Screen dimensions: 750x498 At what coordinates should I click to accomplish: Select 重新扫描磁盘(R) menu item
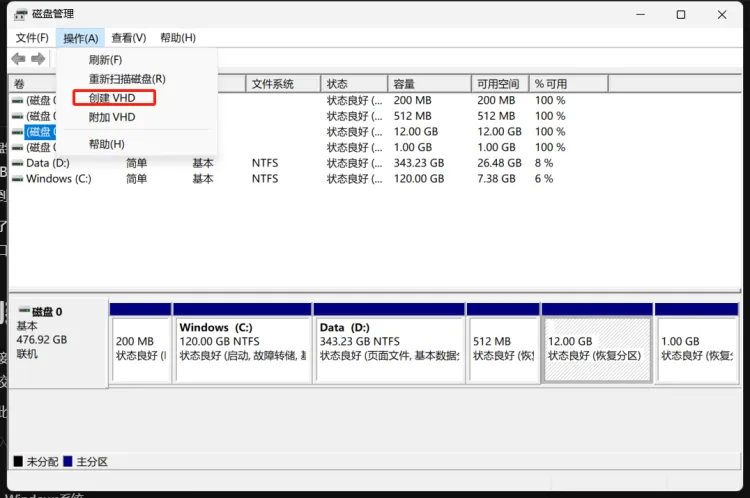[x=127, y=79]
